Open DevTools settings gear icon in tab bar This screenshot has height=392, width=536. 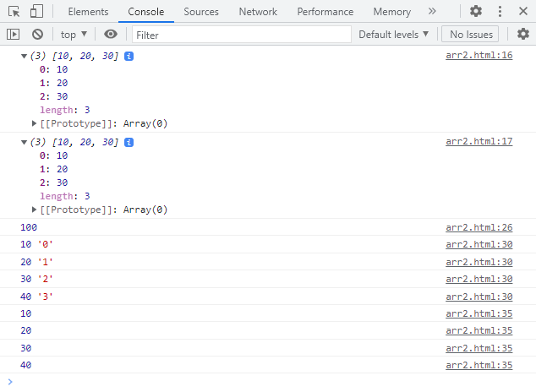click(476, 11)
